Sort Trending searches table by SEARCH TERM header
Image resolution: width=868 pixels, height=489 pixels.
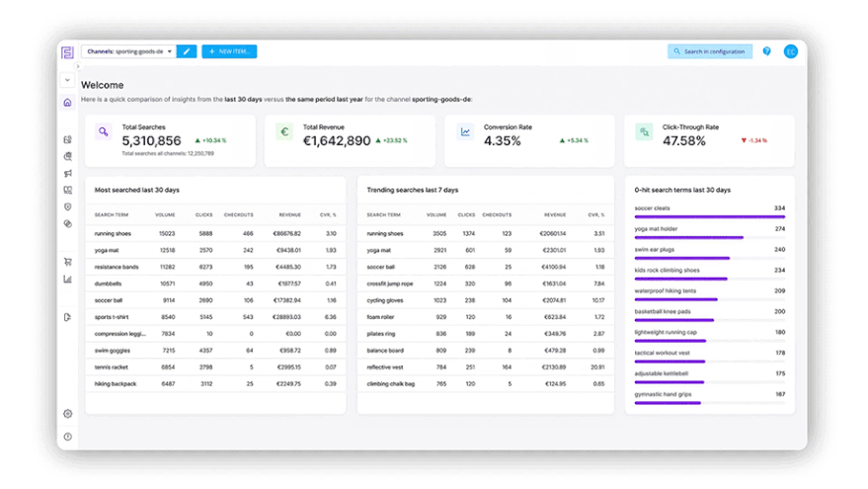coord(383,215)
